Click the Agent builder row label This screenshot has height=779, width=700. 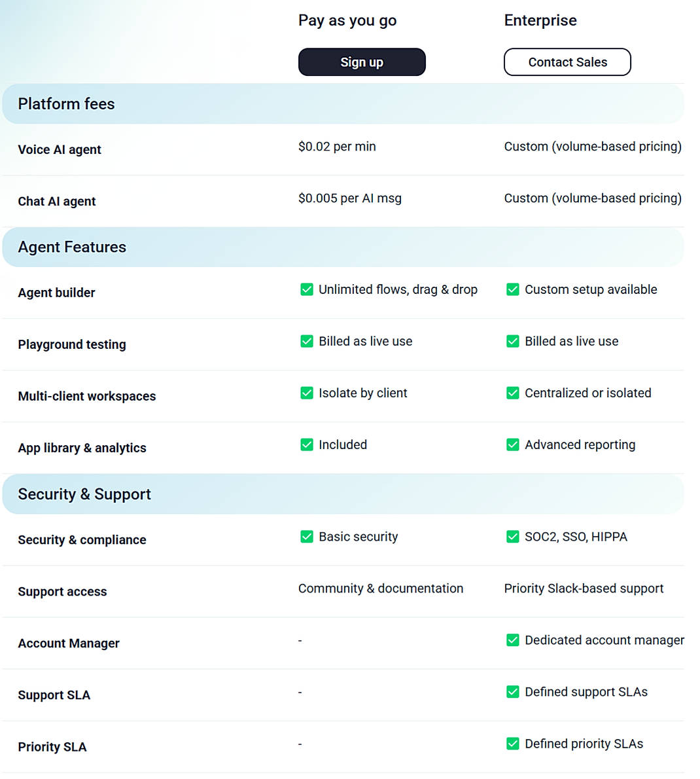57,293
